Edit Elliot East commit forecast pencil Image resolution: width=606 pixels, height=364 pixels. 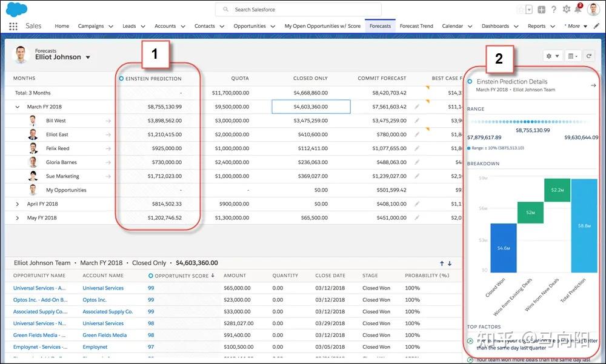[417, 134]
